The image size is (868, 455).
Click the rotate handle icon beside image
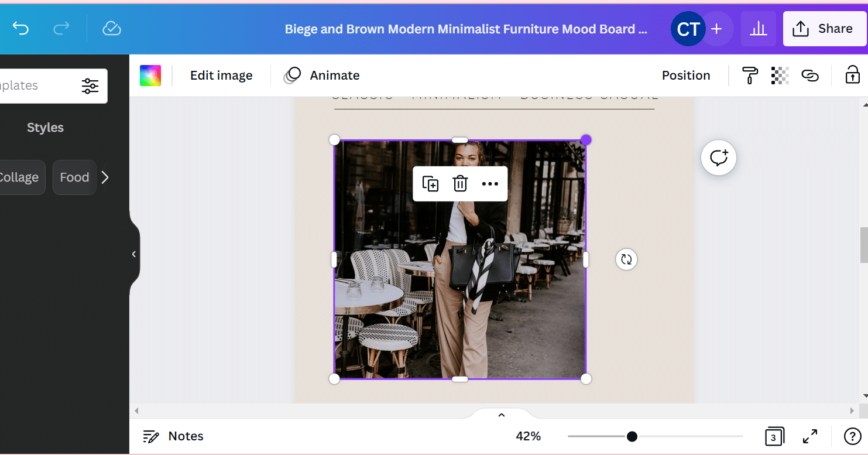626,259
